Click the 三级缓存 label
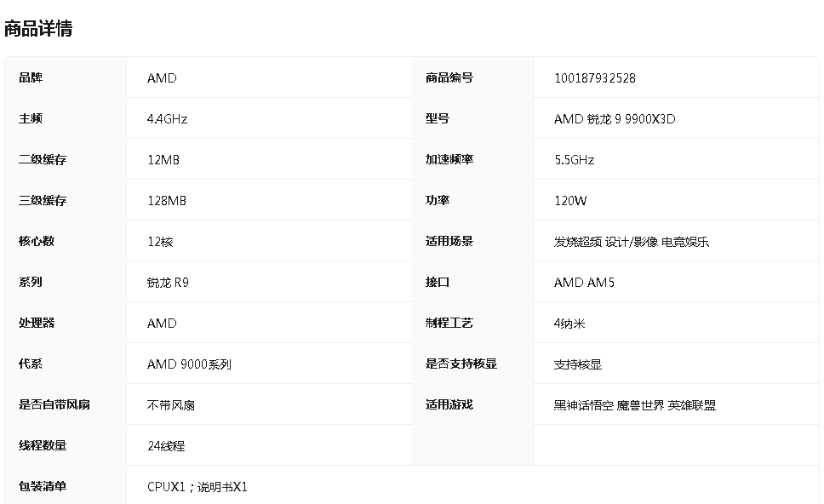The image size is (824, 504). (43, 201)
